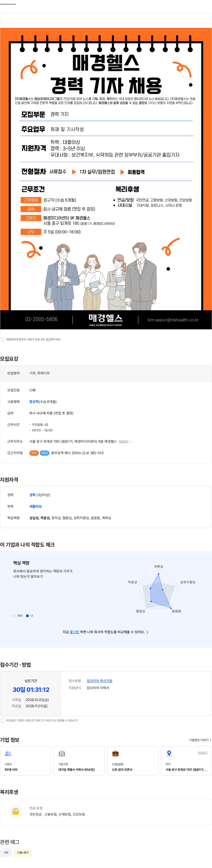Click the info icon beside the deadline notice
Image resolution: width=212 pixels, height=868 pixels.
[3, 720]
